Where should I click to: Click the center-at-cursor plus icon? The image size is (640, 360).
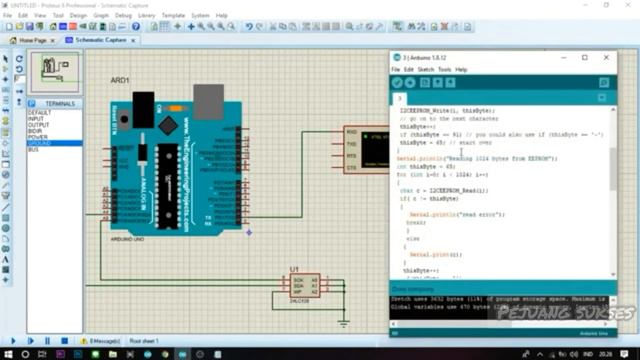pos(191,27)
